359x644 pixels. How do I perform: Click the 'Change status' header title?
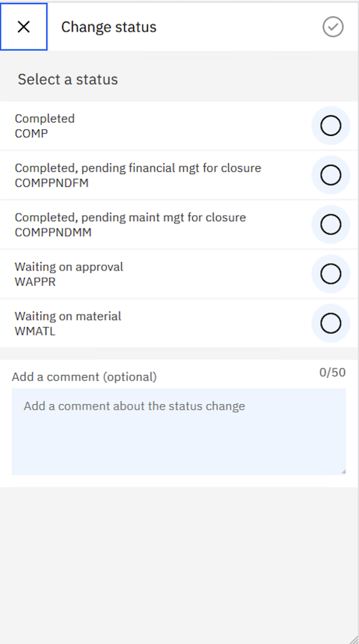pyautogui.click(x=108, y=27)
